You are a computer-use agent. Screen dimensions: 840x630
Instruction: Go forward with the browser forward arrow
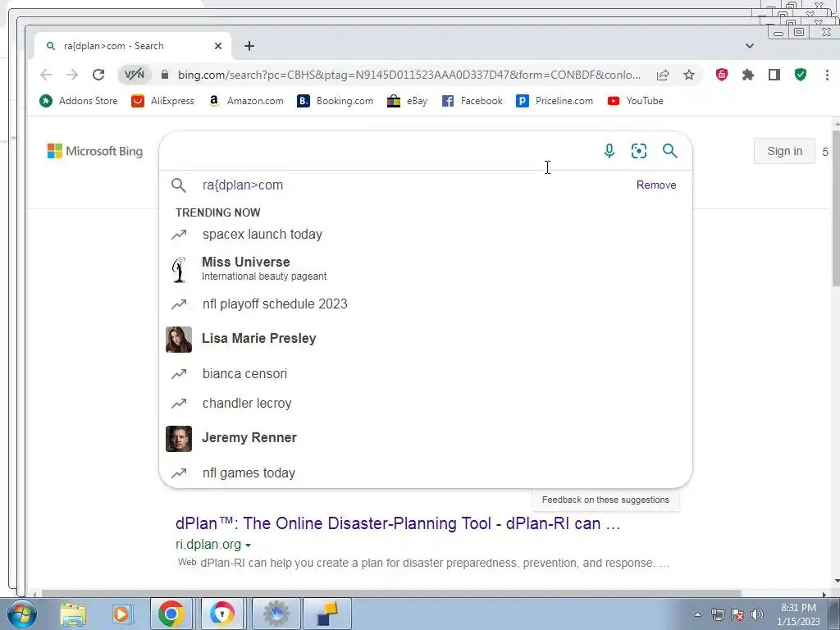click(x=72, y=75)
